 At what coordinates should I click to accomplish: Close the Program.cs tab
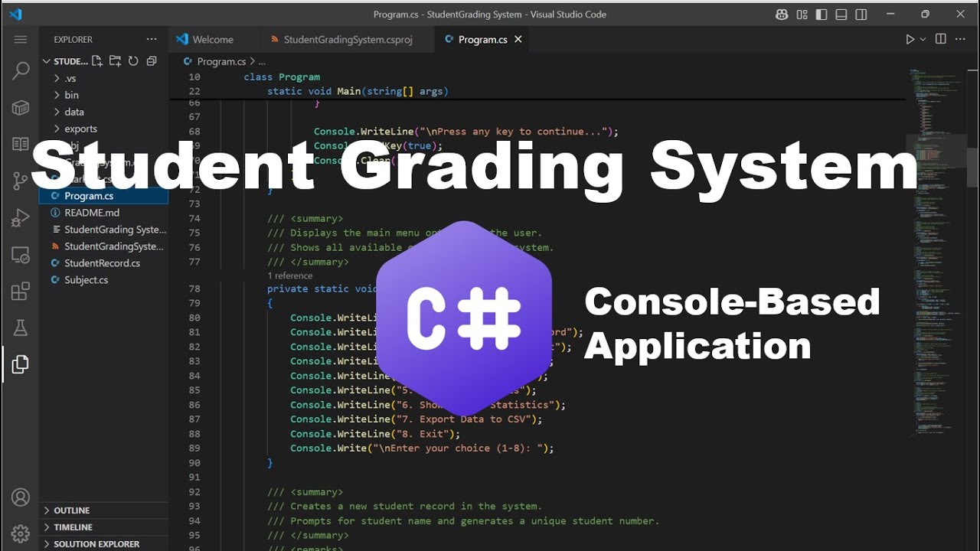(518, 39)
